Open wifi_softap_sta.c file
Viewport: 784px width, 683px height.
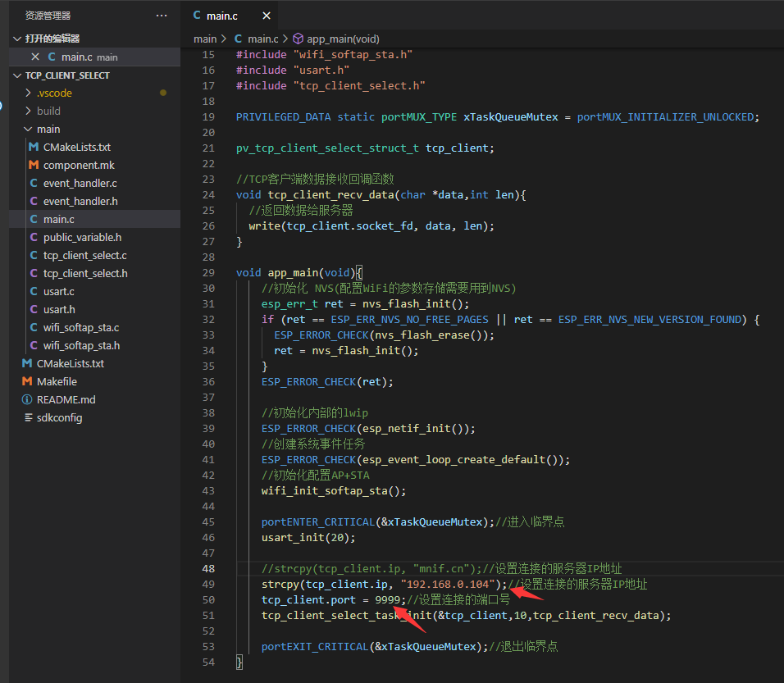(x=81, y=327)
